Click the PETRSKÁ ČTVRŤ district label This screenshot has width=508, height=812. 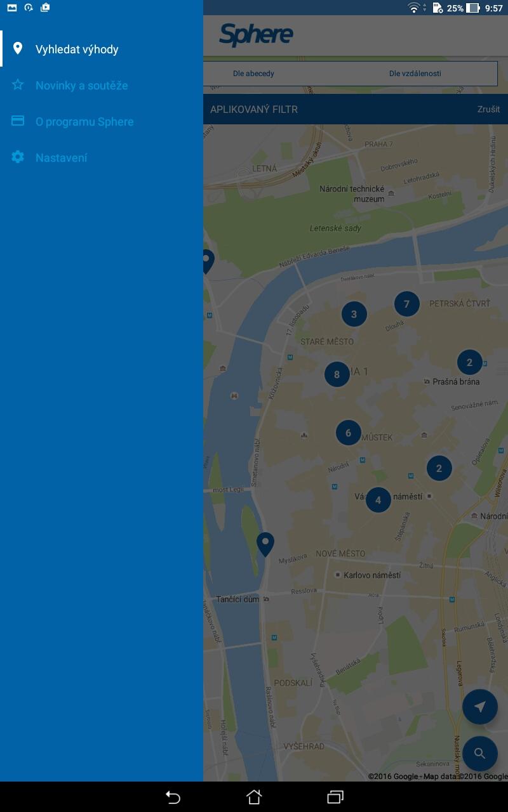[x=460, y=304]
